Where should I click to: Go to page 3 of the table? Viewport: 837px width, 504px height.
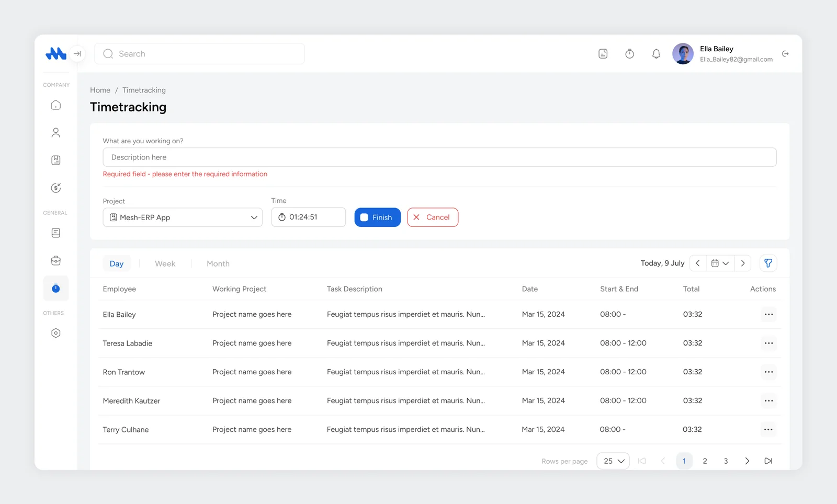click(726, 461)
